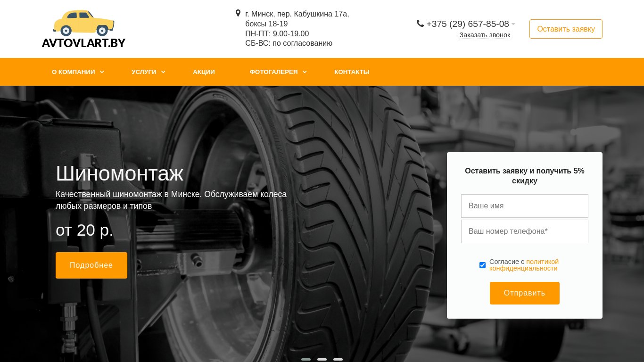Expand the О КОМПАНИИ submenu chevron

click(x=102, y=72)
